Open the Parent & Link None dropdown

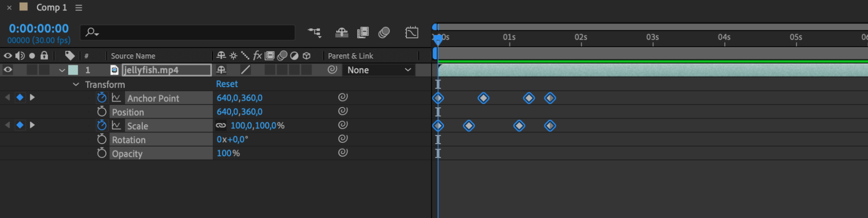click(x=379, y=70)
